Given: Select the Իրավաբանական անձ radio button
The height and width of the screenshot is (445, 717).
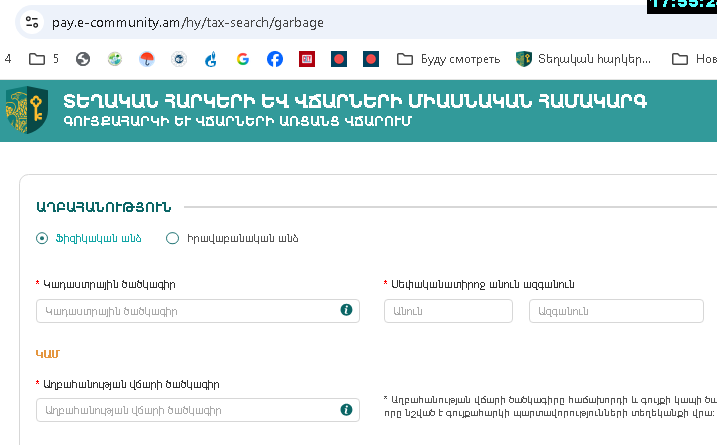Looking at the screenshot, I should (172, 238).
